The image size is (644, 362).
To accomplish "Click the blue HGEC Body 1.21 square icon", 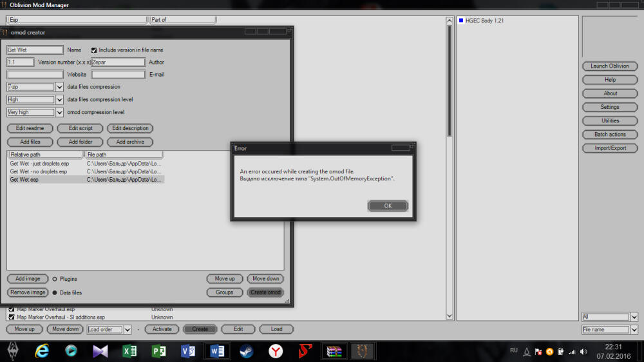I will coord(461,20).
